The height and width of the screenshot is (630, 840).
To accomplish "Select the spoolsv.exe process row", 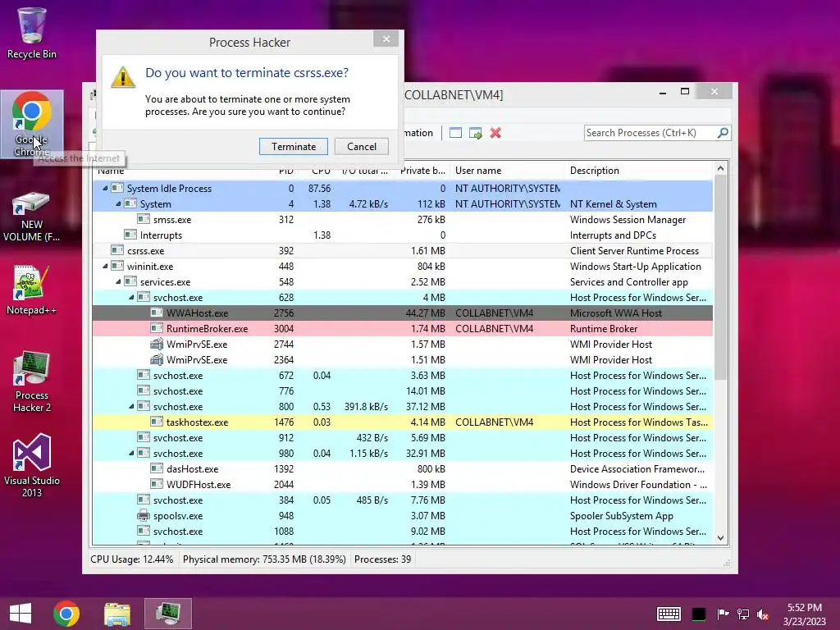I will click(x=402, y=516).
